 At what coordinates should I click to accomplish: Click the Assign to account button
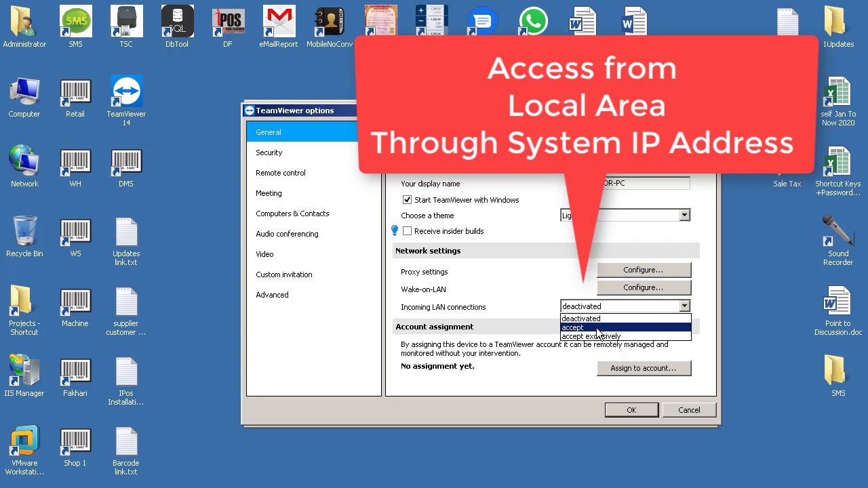(x=644, y=368)
